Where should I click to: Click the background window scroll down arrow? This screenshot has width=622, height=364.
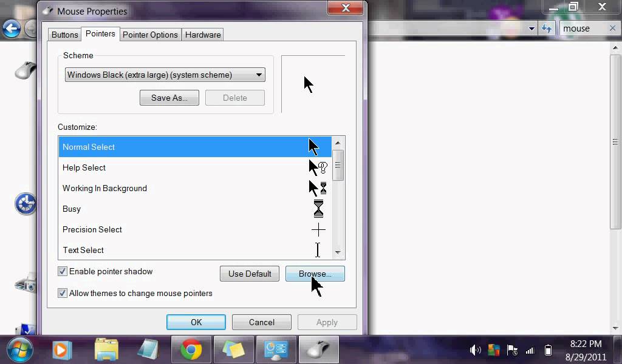615,328
